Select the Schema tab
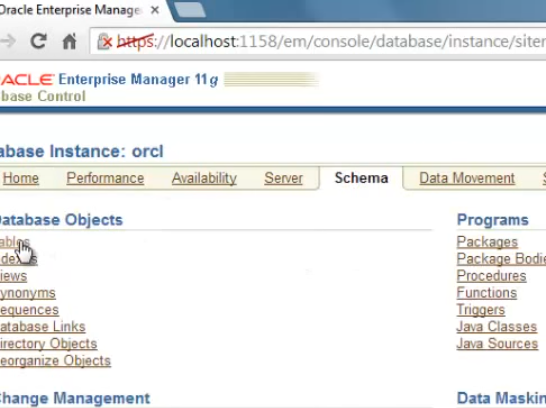The image size is (546, 408). coord(361,178)
